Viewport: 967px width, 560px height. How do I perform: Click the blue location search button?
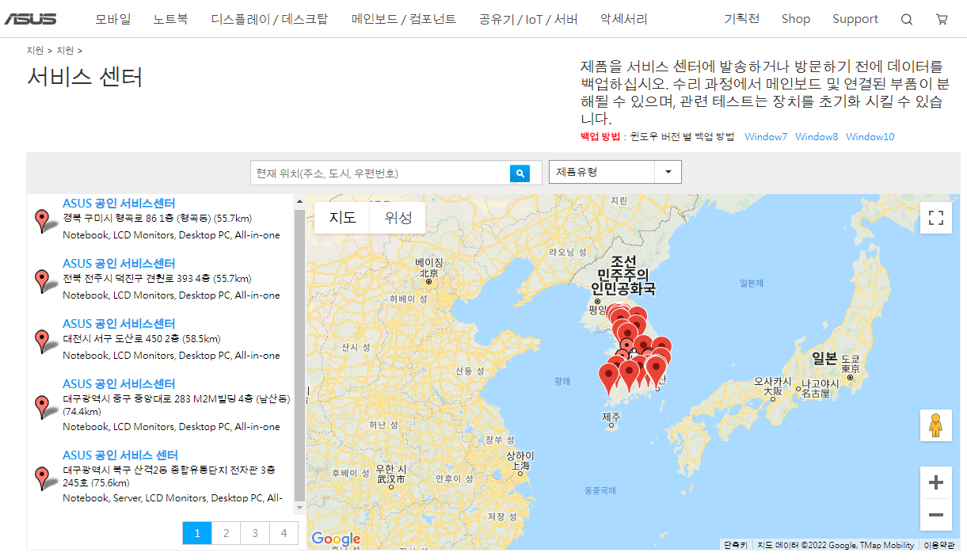tap(520, 173)
